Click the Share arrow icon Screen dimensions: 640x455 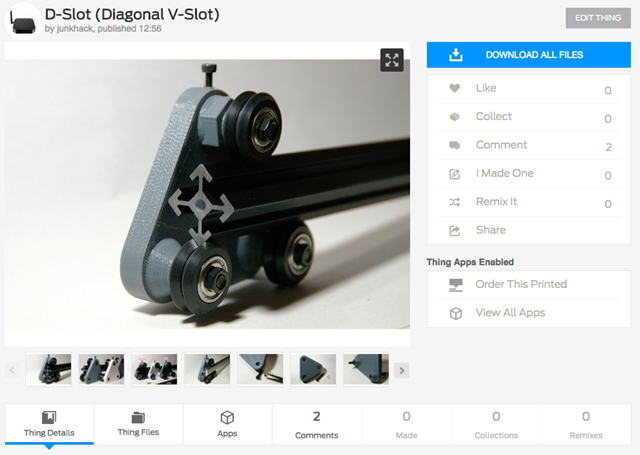coord(454,231)
